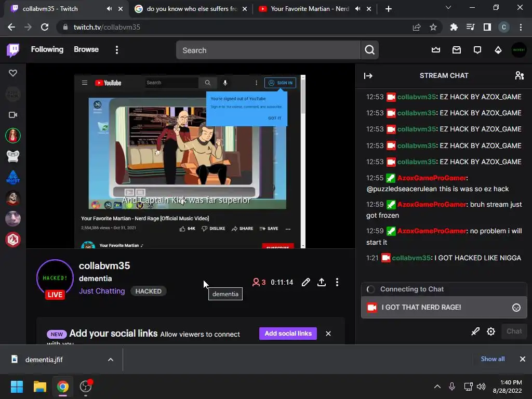Viewport: 532px width, 399px height.
Task: Mute audio on the Twitch tab
Action: point(109,9)
